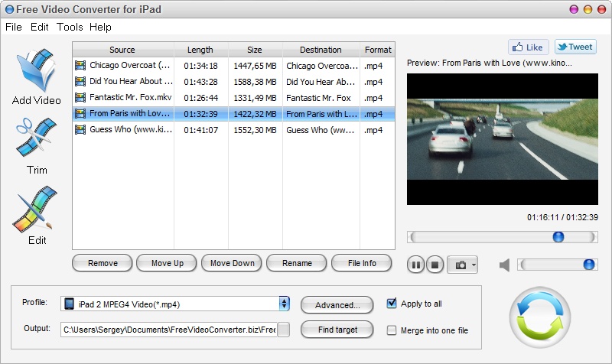
Task: Take a snapshot with the camera icon
Action: 461,265
